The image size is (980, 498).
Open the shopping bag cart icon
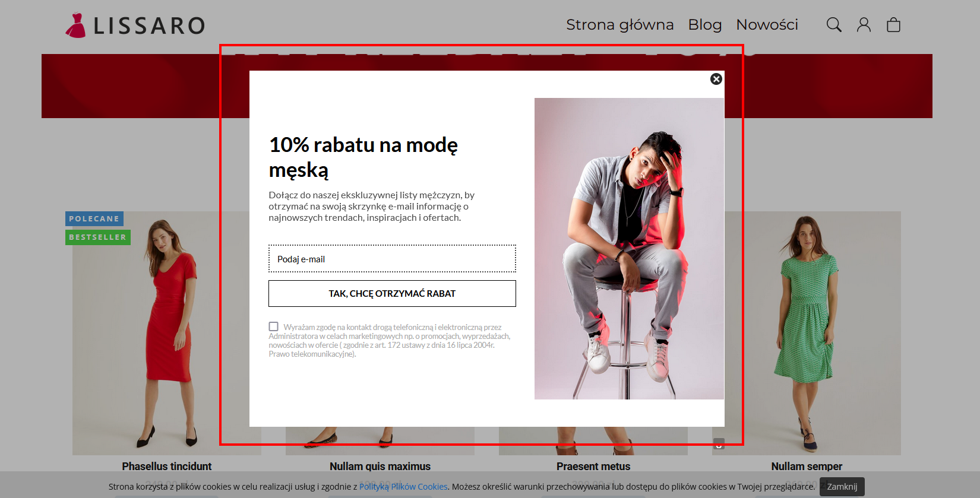tap(893, 24)
